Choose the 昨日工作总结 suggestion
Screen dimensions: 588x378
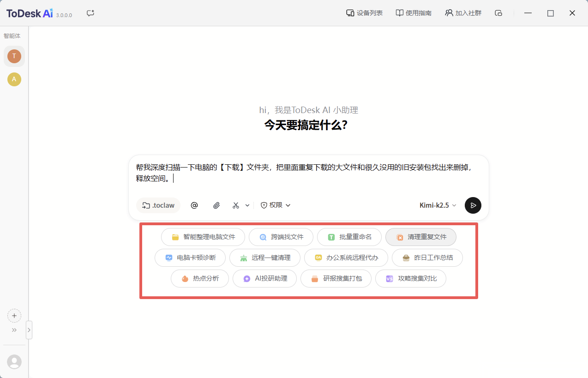(x=427, y=258)
